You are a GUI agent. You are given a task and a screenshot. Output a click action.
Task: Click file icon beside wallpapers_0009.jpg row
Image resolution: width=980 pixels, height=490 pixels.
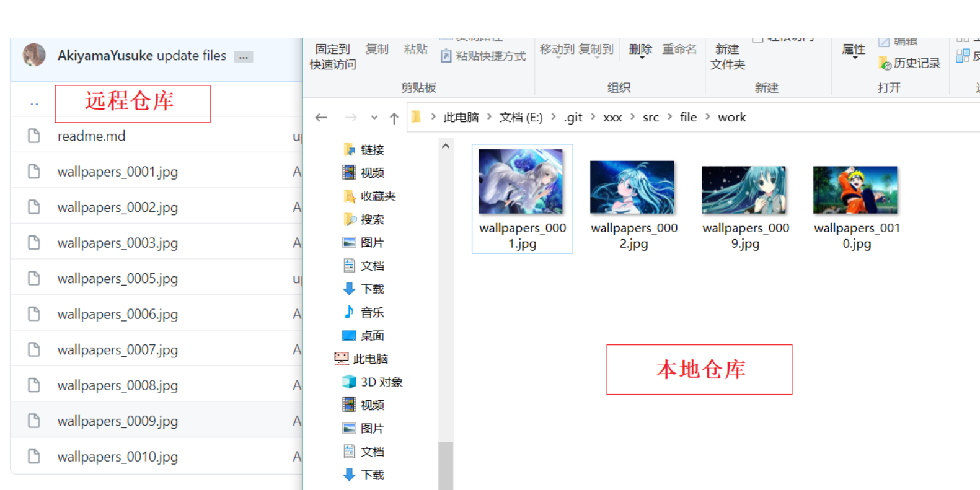point(34,421)
